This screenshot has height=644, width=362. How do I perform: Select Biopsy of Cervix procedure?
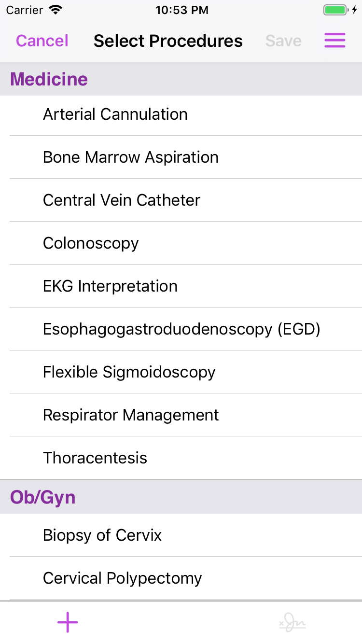coord(102,535)
